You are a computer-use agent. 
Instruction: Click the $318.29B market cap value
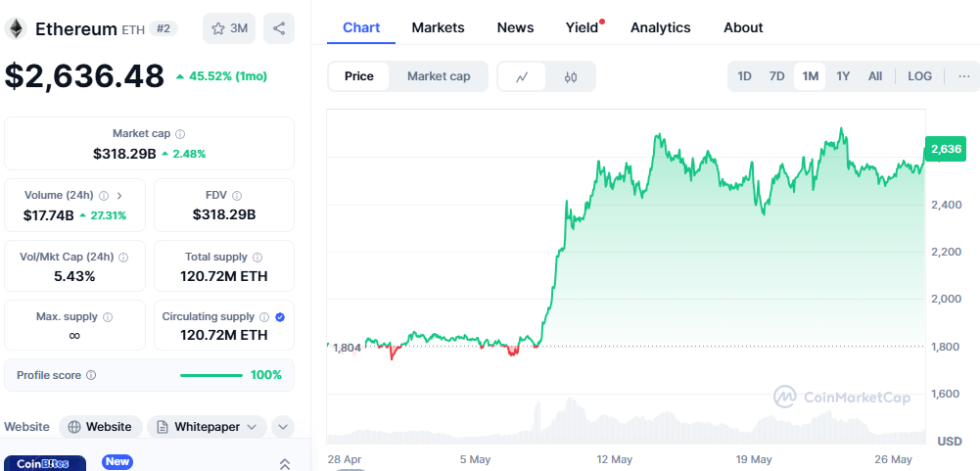pos(124,154)
